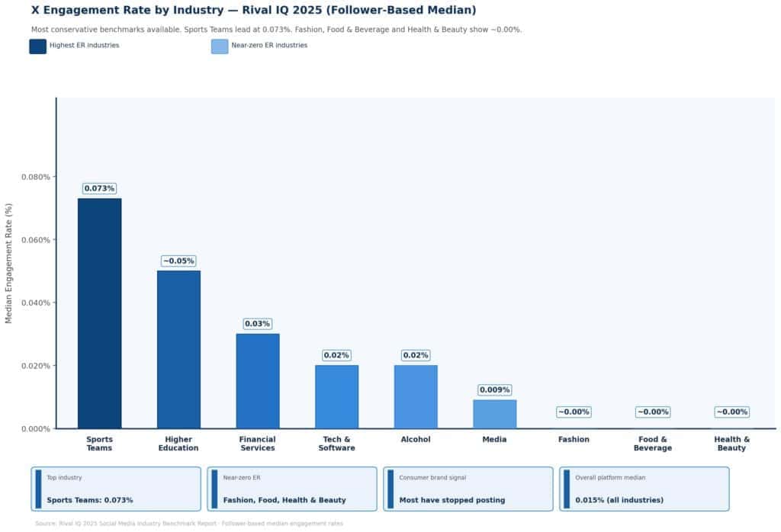Click the Media bar

tap(494, 414)
